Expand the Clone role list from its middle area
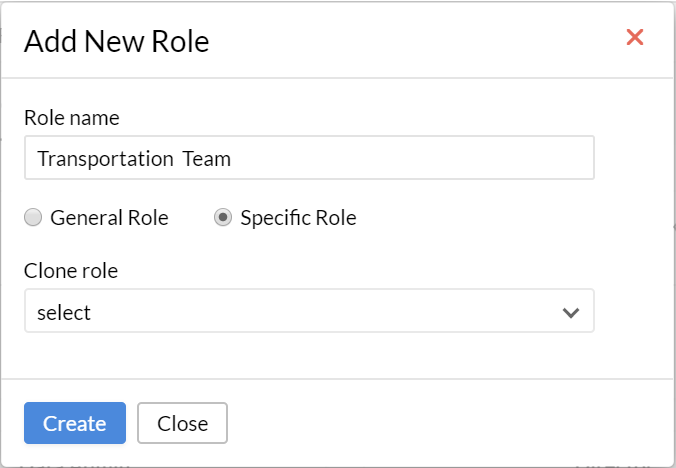The width and height of the screenshot is (676, 468). pos(309,311)
